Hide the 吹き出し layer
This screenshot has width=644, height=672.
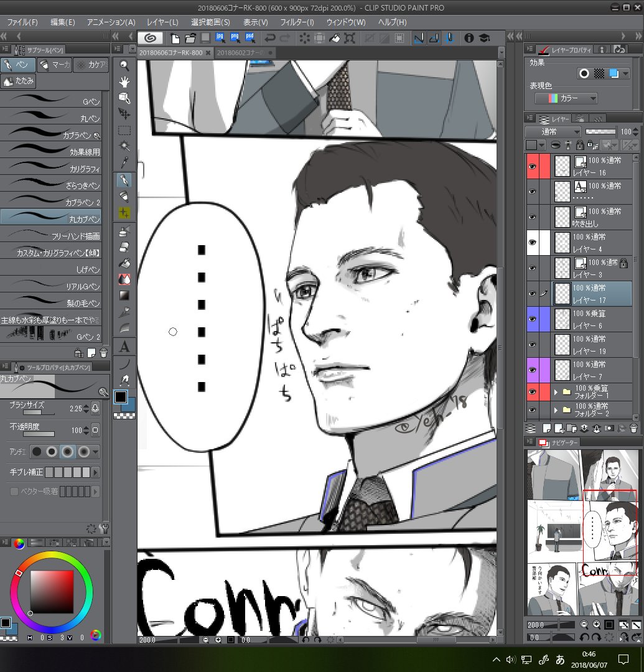pos(533,217)
